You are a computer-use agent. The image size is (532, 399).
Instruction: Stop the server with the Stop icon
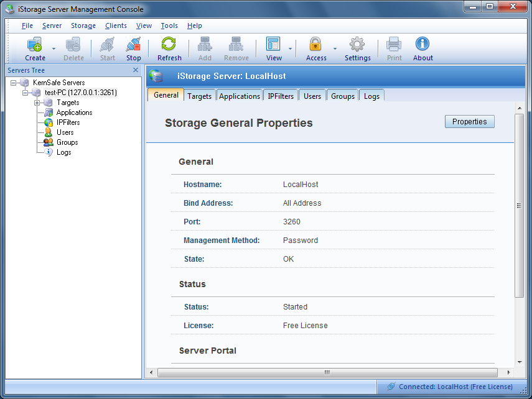click(133, 44)
